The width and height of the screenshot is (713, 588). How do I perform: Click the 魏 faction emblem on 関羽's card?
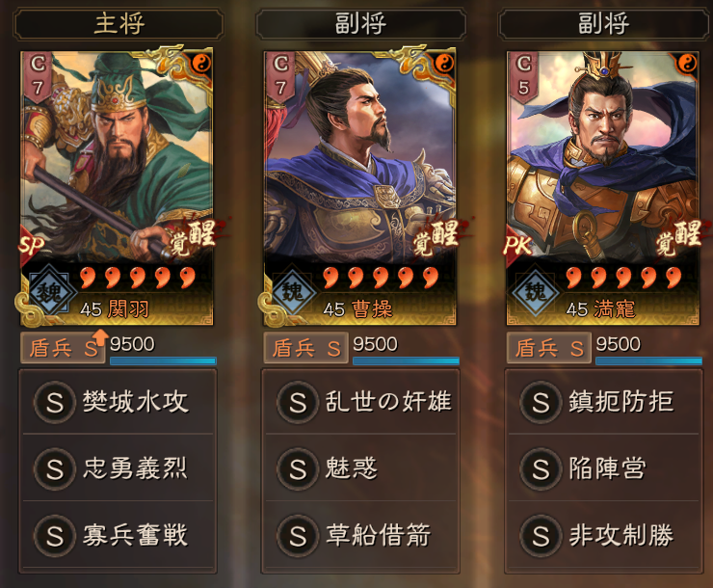coord(48,292)
